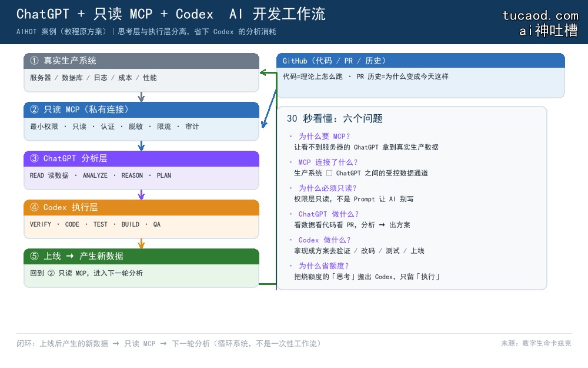Select the '① 真实生产系统' header
The height and width of the screenshot is (368, 588).
141,61
